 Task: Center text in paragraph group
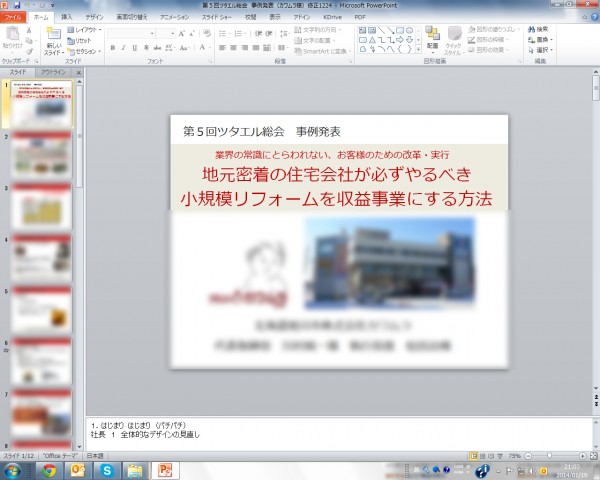click(233, 48)
